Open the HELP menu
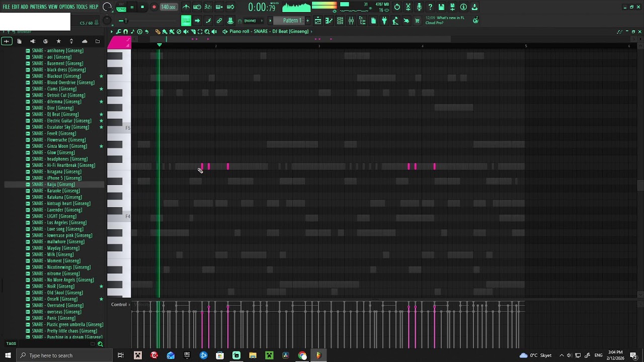644x362 pixels. pyautogui.click(x=94, y=7)
